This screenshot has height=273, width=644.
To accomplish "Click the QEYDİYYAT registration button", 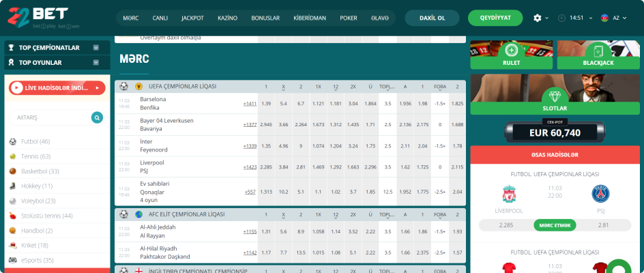I will 495,18.
